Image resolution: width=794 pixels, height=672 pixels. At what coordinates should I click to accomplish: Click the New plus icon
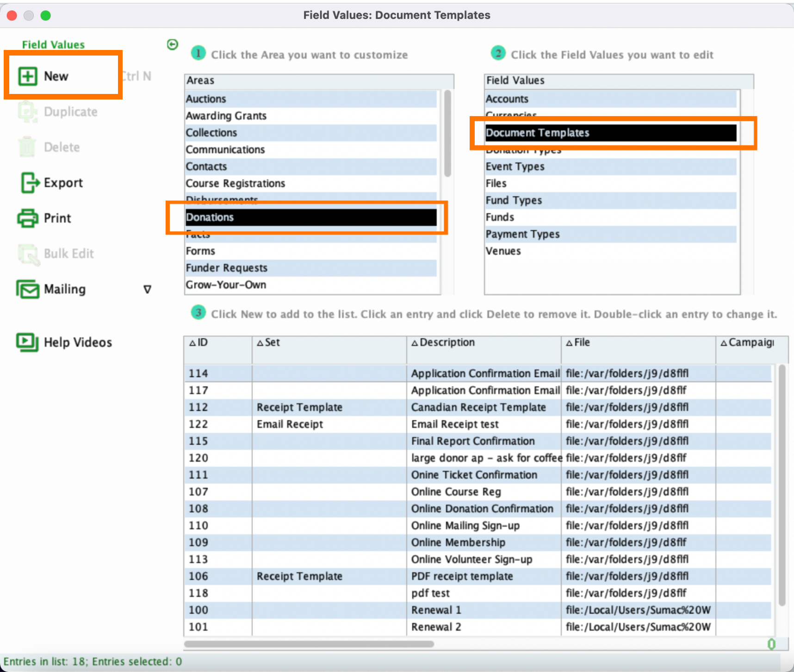28,76
